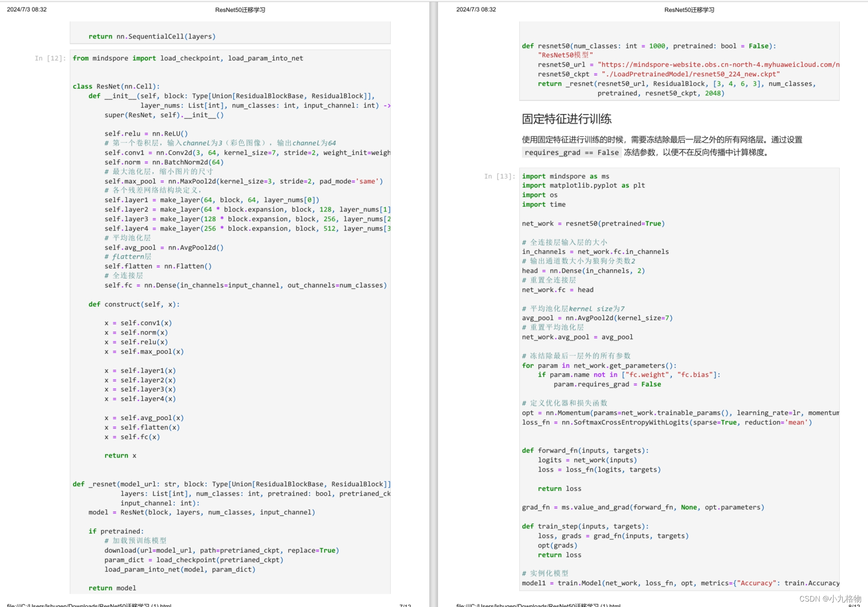Click the line 'head = nn.Dense(in_channels, 2)'

(583, 271)
